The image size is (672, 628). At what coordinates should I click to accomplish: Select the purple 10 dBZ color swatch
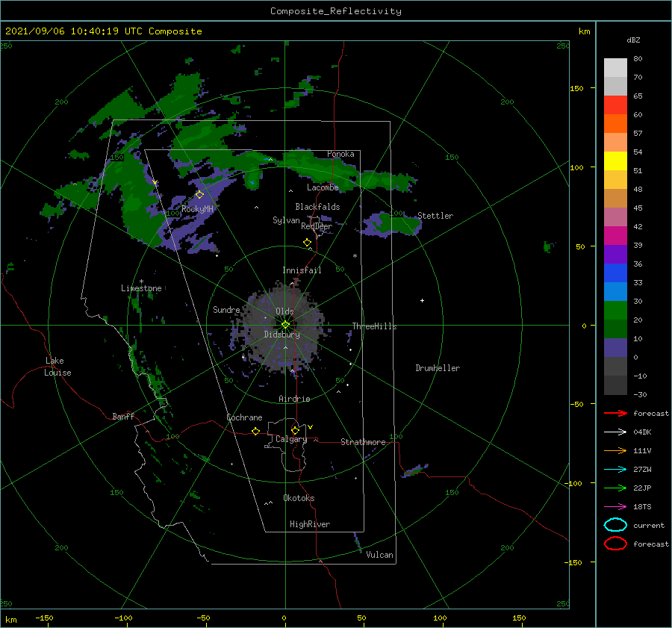point(615,347)
